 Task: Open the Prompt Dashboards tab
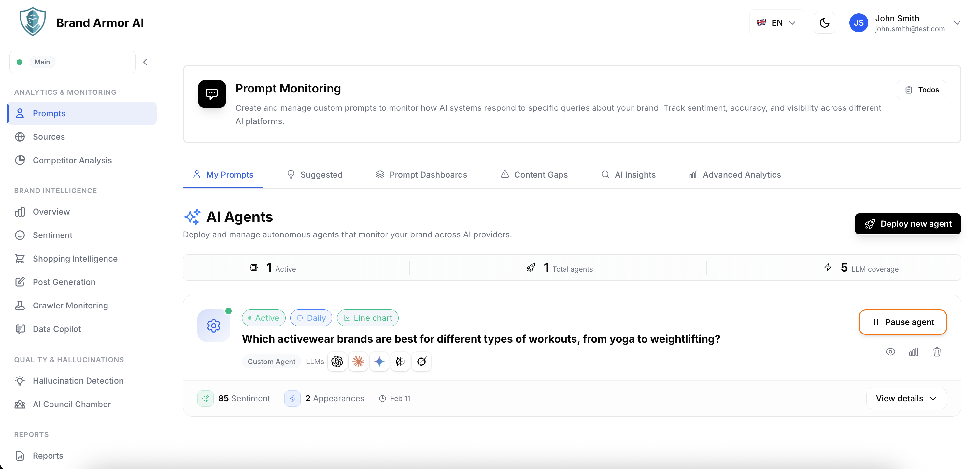(421, 175)
